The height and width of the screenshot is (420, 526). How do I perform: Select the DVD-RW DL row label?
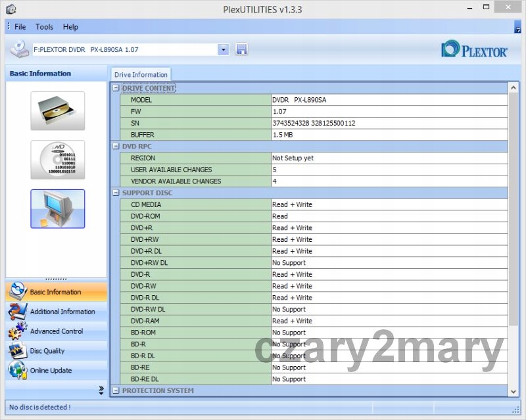point(148,310)
